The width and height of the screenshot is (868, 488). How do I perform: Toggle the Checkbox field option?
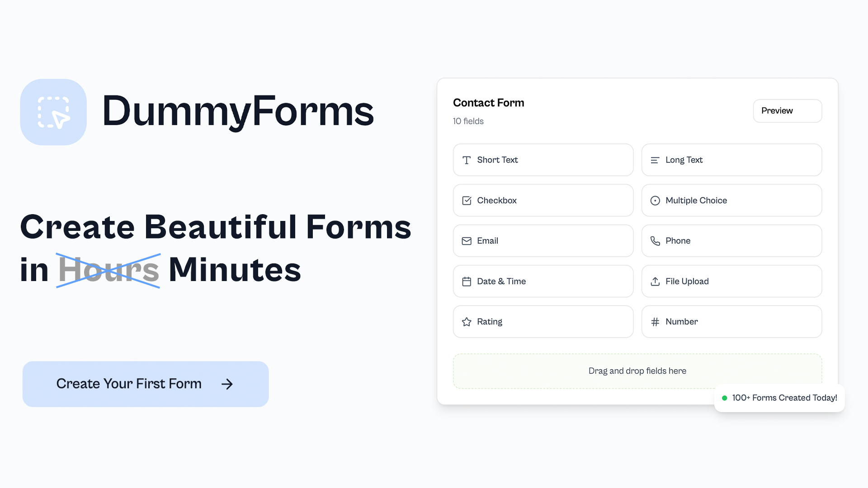point(543,200)
